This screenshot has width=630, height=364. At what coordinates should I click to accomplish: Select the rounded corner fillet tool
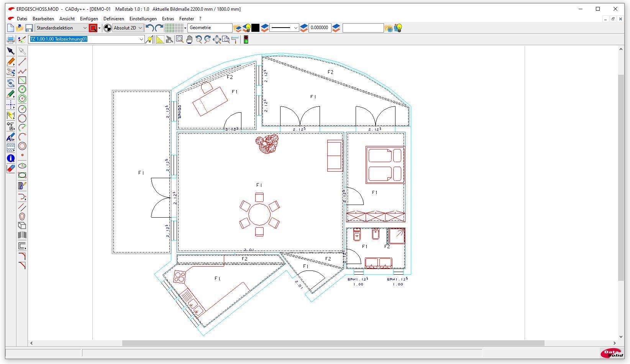[x=22, y=256]
